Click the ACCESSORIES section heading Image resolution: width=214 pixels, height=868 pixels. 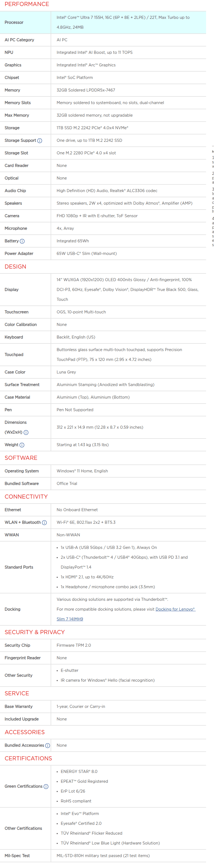coord(25,732)
